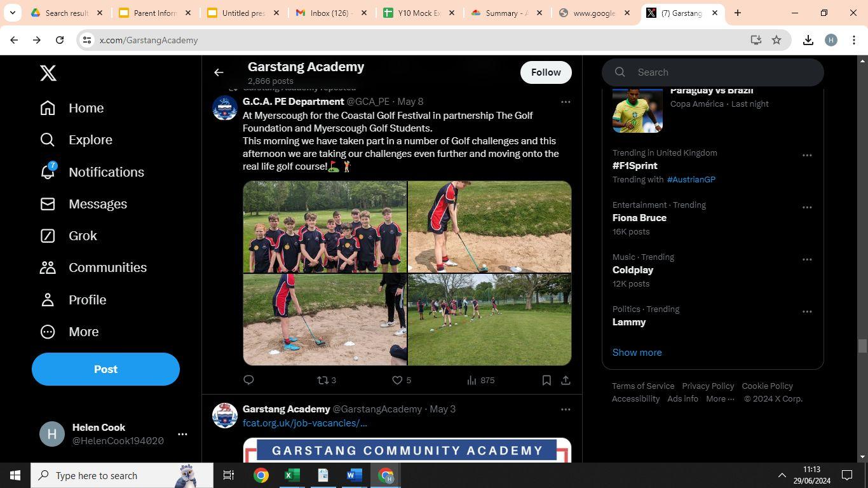Bookmark the golf festival post
Viewport: 868px width, 488px height.
(546, 380)
